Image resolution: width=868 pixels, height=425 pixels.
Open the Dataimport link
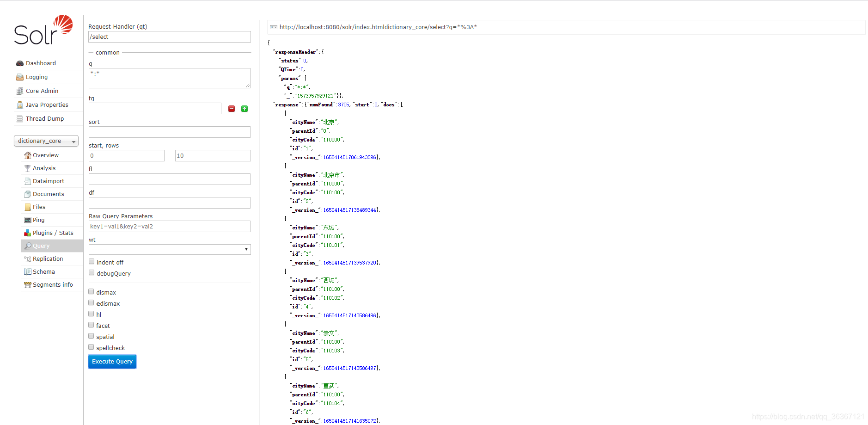(49, 181)
